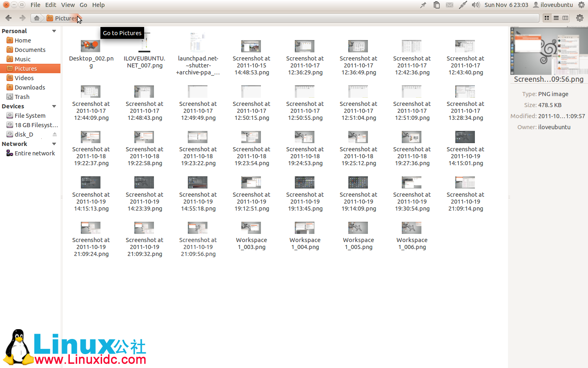This screenshot has height=368, width=588.
Task: Eject the disk_D drive
Action: [x=55, y=134]
